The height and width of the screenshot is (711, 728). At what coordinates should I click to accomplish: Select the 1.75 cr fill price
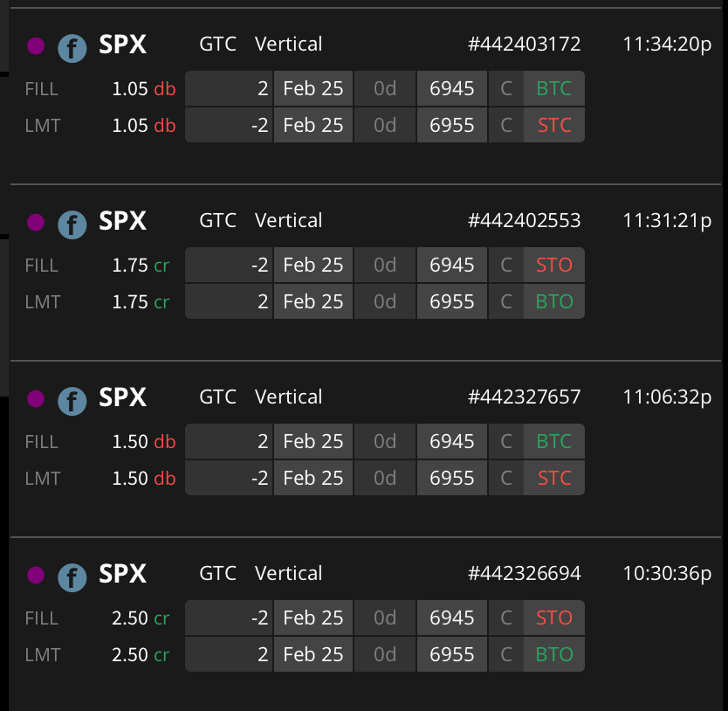pyautogui.click(x=141, y=265)
